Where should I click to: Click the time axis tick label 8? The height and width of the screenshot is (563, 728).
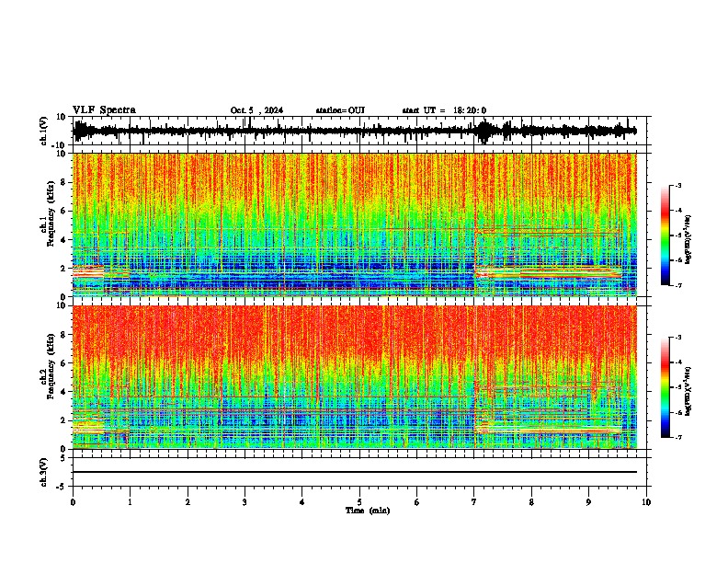point(531,502)
